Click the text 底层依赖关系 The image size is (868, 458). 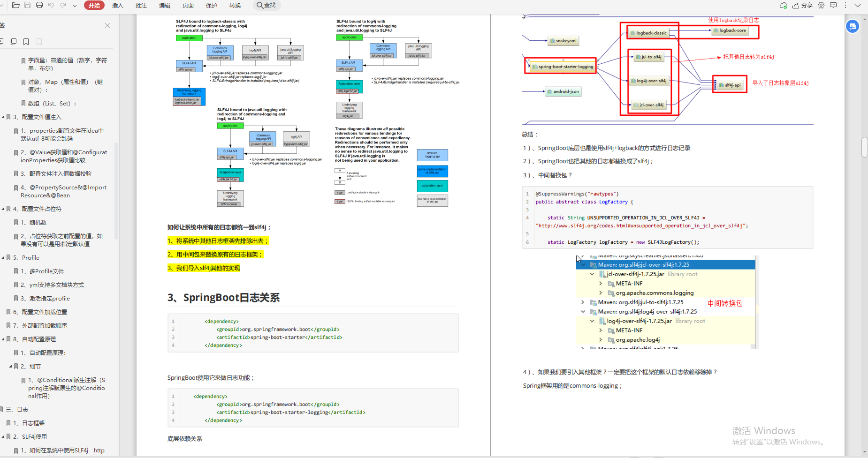(x=185, y=439)
